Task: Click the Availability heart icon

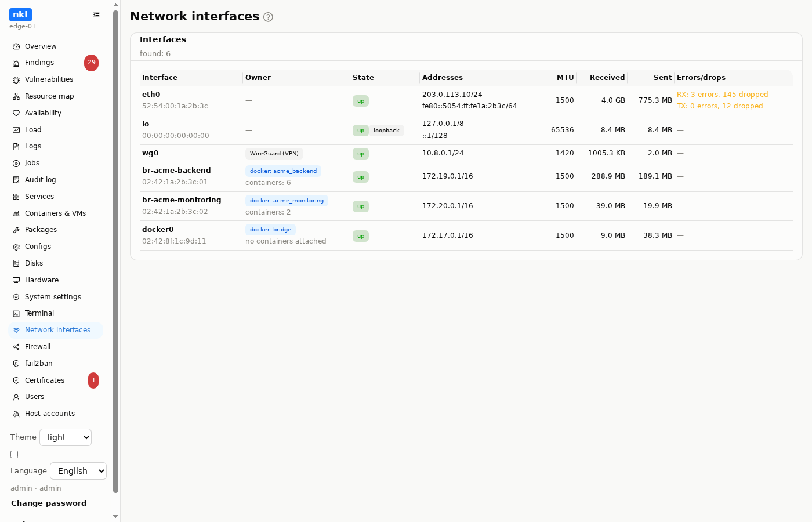Action: click(x=16, y=114)
